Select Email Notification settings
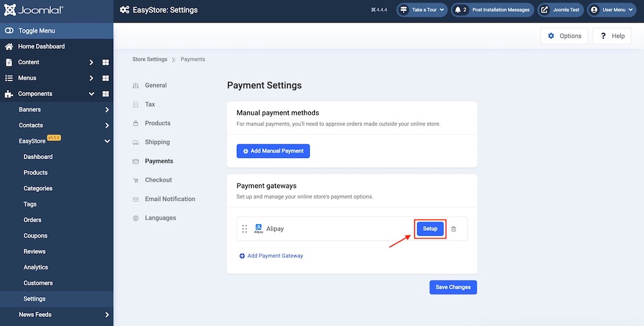The width and height of the screenshot is (644, 326). pyautogui.click(x=169, y=199)
